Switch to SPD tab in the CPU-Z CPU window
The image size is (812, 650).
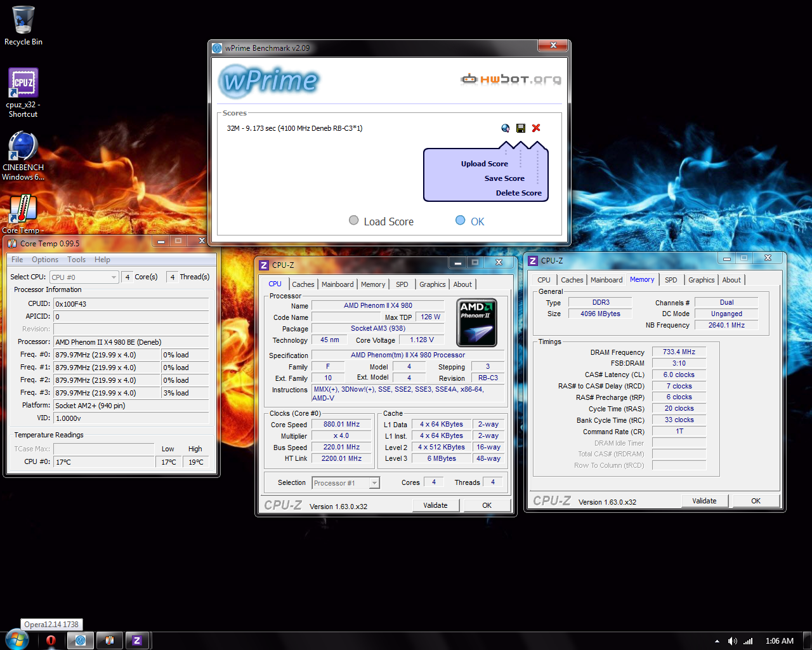402,284
